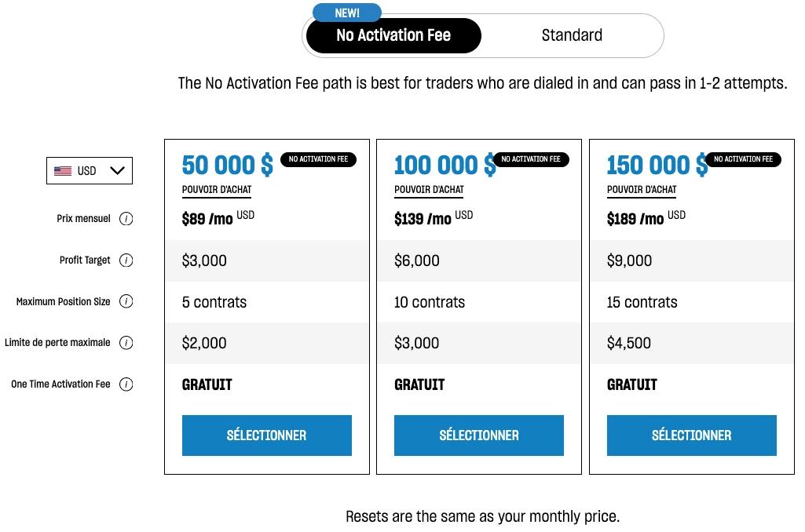Open the Profit Target info tooltip icon
This screenshot has width=805, height=532.
[x=126, y=261]
